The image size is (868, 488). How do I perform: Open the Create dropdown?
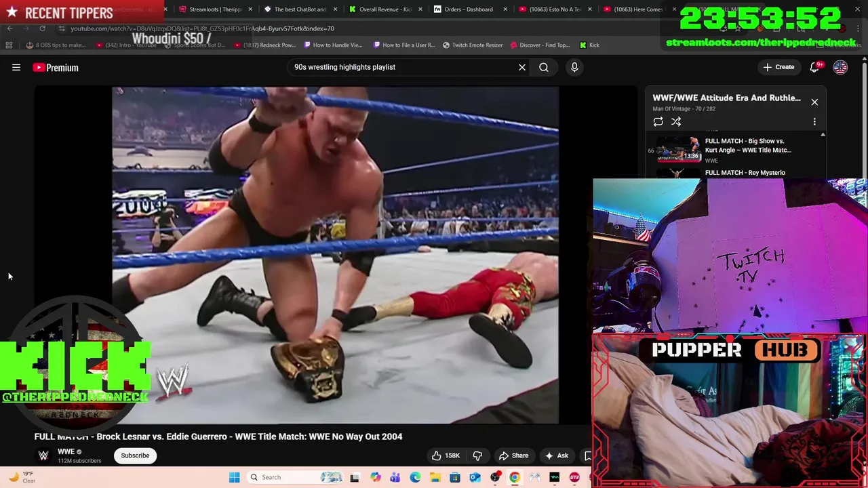778,67
